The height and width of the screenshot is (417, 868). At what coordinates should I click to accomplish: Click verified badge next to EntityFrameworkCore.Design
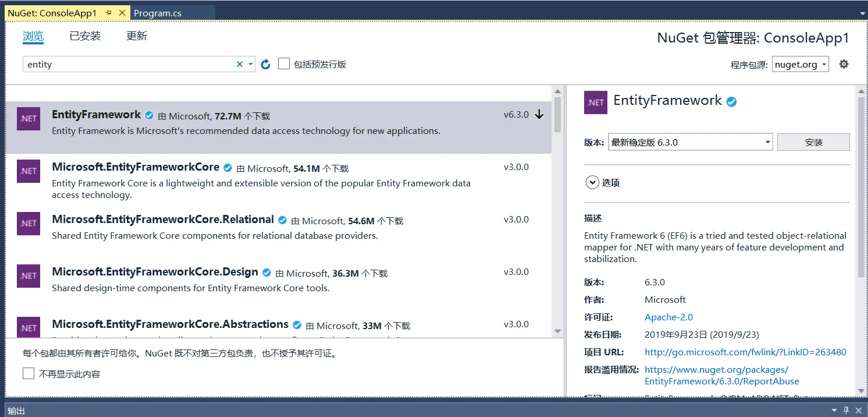tap(267, 273)
